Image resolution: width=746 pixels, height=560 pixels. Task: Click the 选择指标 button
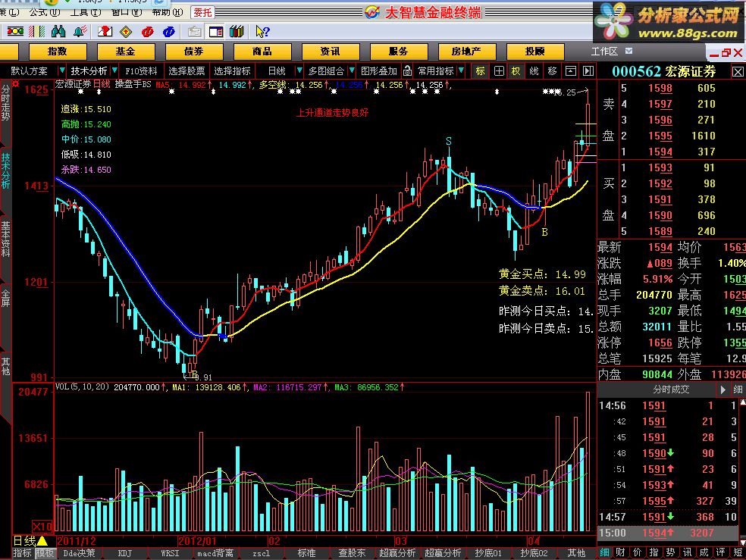[232, 70]
